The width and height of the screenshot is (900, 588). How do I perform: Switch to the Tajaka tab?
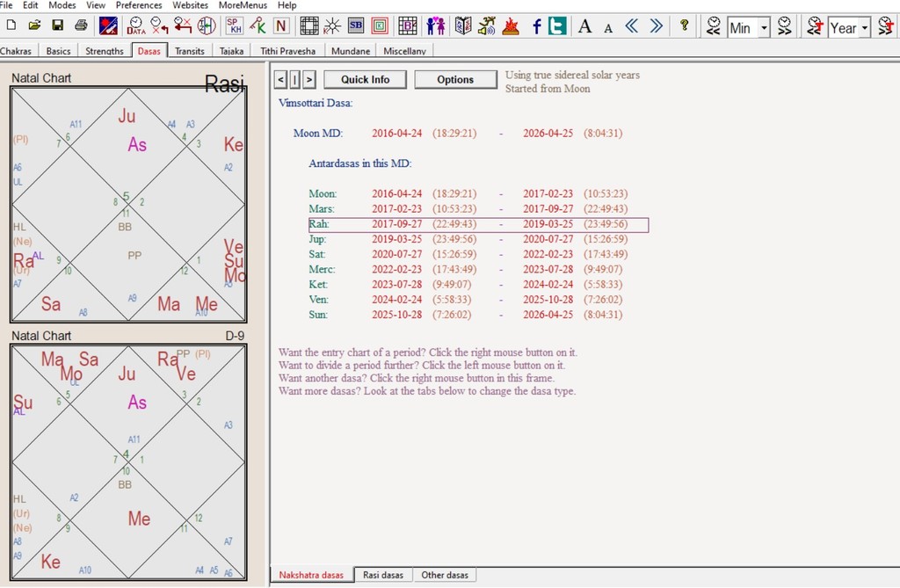(231, 51)
